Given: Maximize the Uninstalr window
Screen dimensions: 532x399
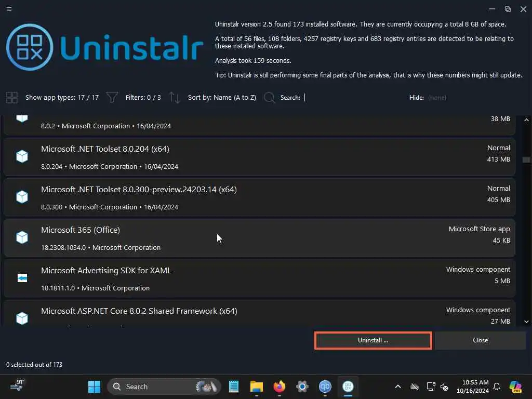Looking at the screenshot, I should (x=508, y=9).
